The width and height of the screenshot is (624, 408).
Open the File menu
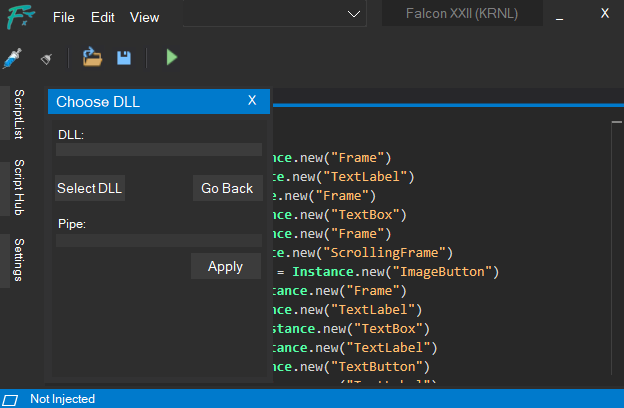click(64, 18)
